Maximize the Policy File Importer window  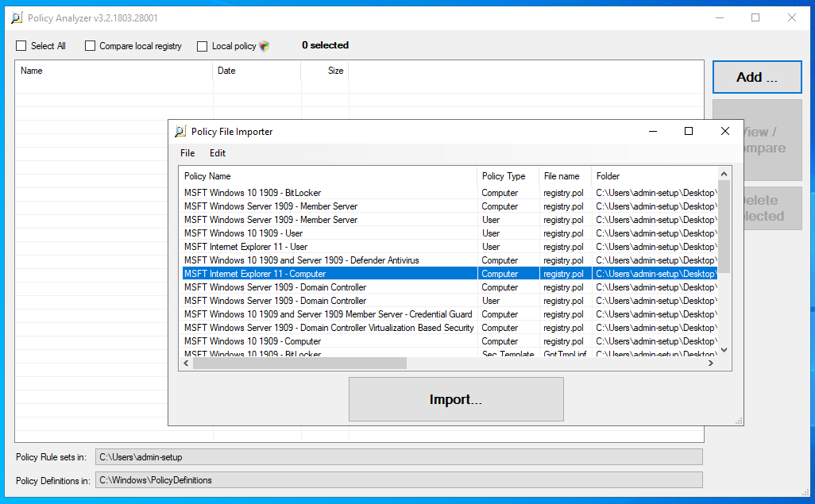coord(689,132)
